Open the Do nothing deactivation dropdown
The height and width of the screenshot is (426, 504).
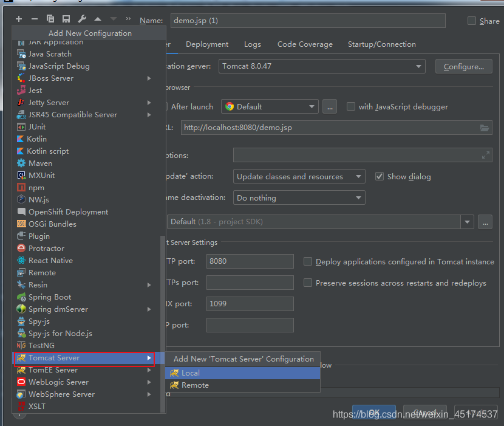click(299, 198)
